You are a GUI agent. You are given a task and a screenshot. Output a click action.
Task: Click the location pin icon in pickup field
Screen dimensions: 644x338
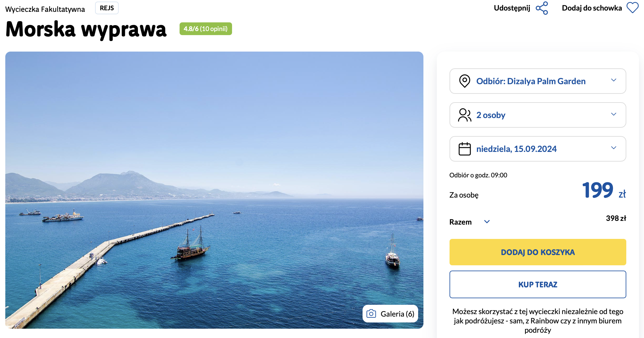(x=464, y=81)
